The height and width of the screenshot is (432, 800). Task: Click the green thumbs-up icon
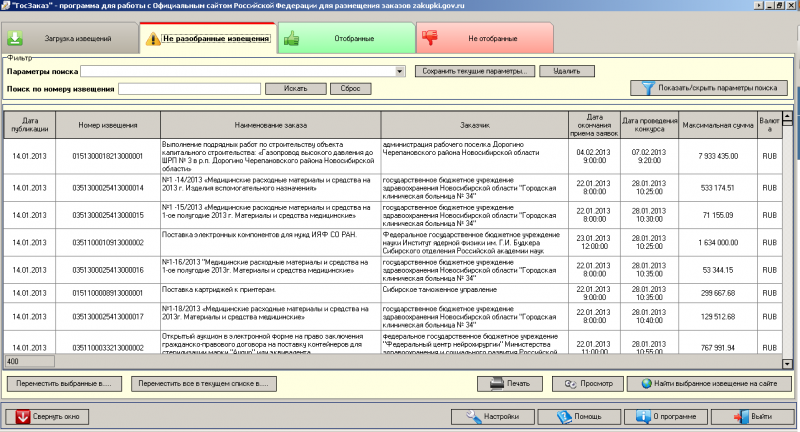(x=291, y=38)
